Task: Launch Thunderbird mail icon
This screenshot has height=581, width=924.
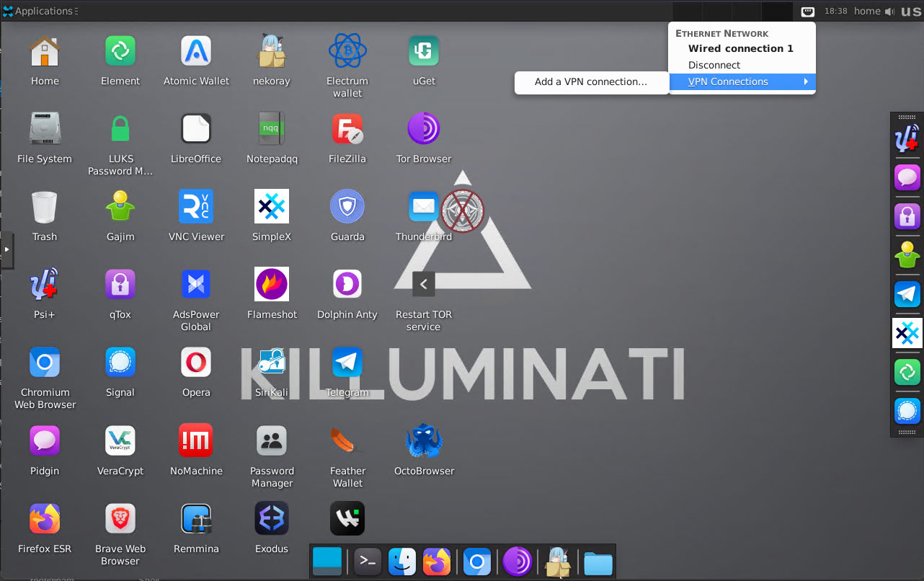Action: [x=424, y=207]
